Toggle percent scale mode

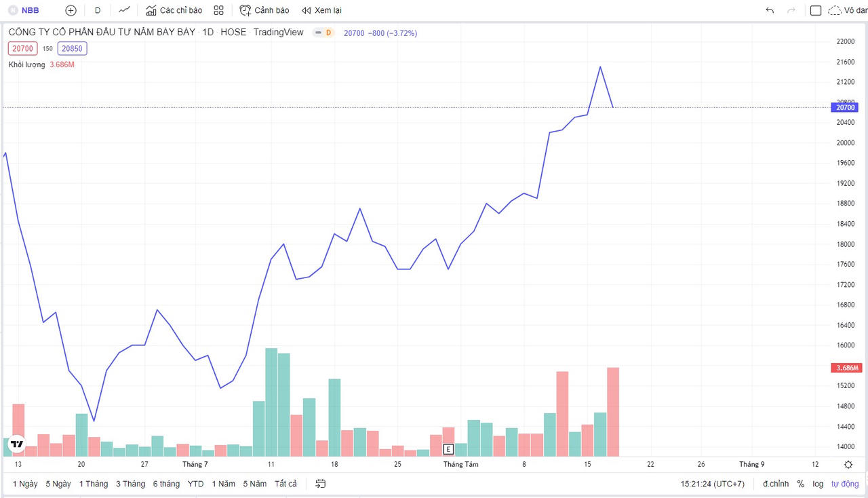click(x=801, y=484)
